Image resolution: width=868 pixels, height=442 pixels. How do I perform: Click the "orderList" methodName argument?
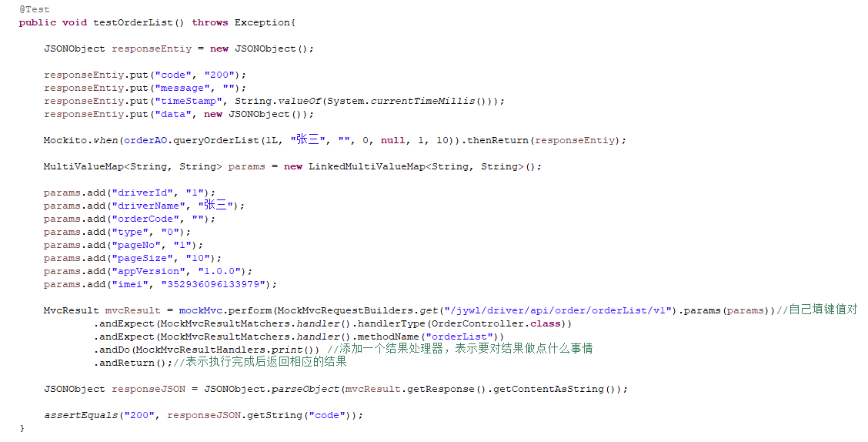tap(459, 337)
